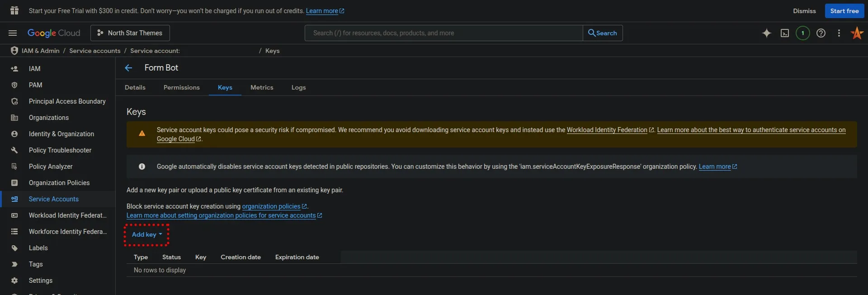Image resolution: width=868 pixels, height=295 pixels.
Task: Click the Organizations sidebar icon
Action: [14, 118]
